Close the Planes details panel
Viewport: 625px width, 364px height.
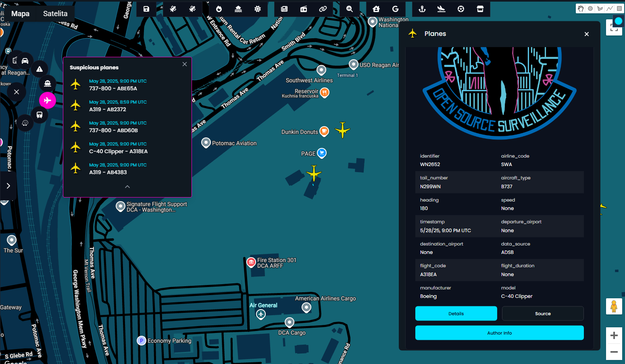[x=587, y=34]
